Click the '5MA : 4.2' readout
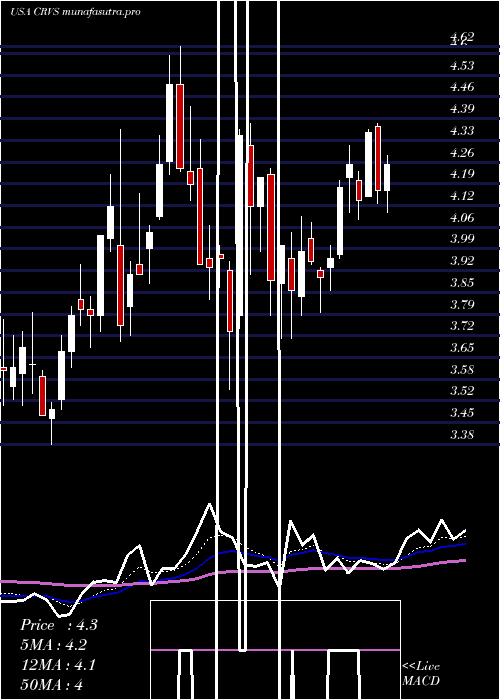Image resolution: width=500 pixels, height=700 pixels. [54, 645]
